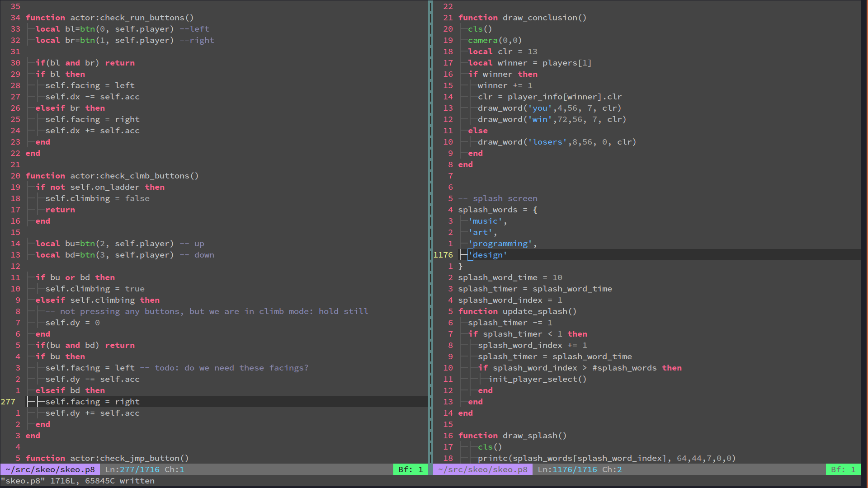Click the splash_words = { table opener
Screen dimensions: 868x488
497,210
